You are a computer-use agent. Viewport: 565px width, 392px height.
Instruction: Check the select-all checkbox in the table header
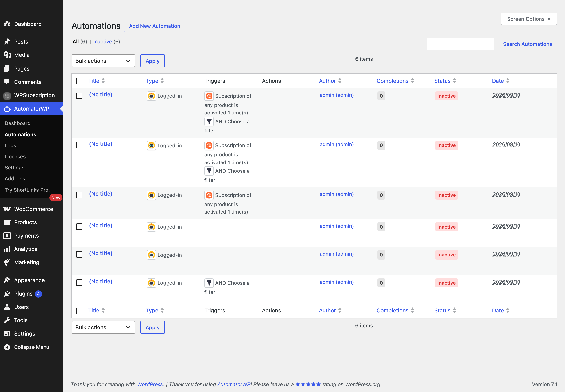pos(79,81)
